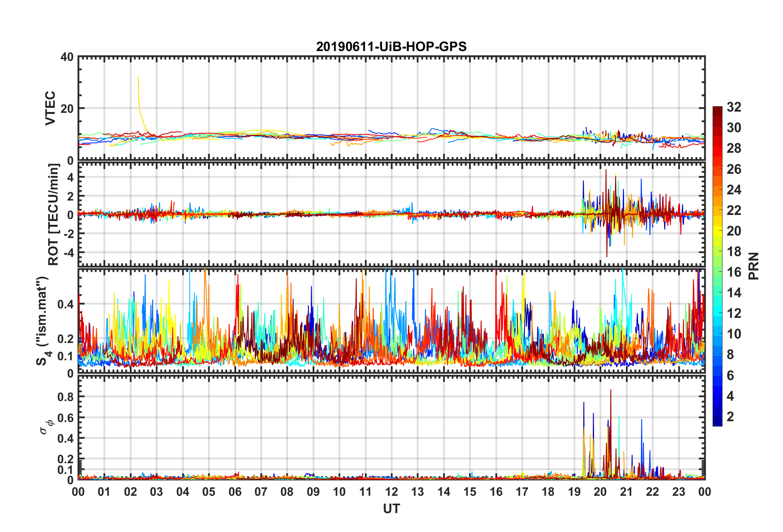Screen dimensions: 783x532
Task: Select the 0.4 tick on the S4 axis
Action: (66, 304)
